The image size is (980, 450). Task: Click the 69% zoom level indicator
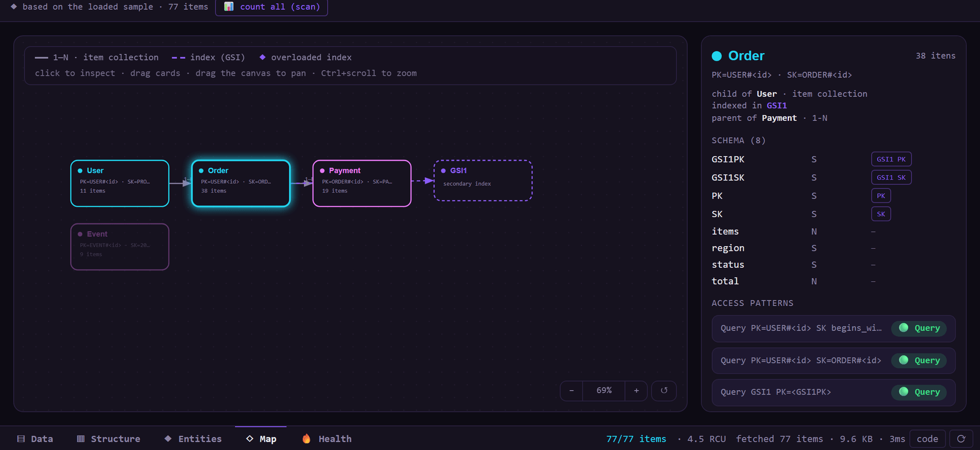coord(604,391)
